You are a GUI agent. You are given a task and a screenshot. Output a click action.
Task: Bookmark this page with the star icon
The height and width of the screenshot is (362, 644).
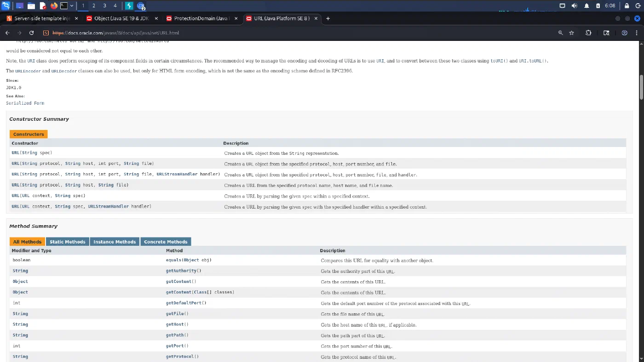point(572,33)
